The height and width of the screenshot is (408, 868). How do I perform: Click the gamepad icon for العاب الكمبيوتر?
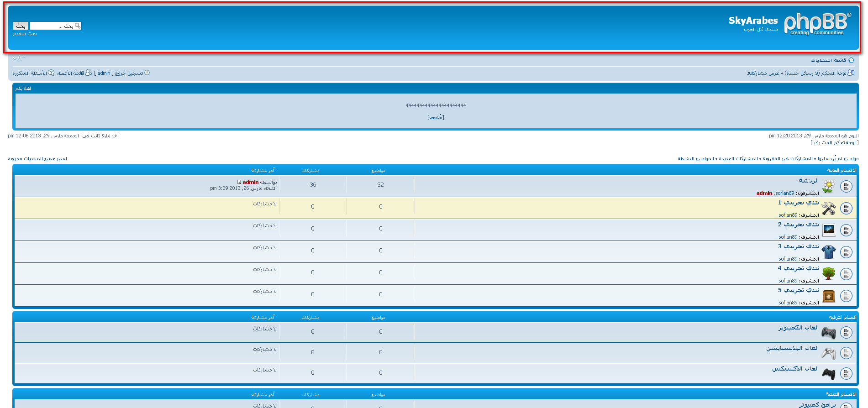coord(828,333)
